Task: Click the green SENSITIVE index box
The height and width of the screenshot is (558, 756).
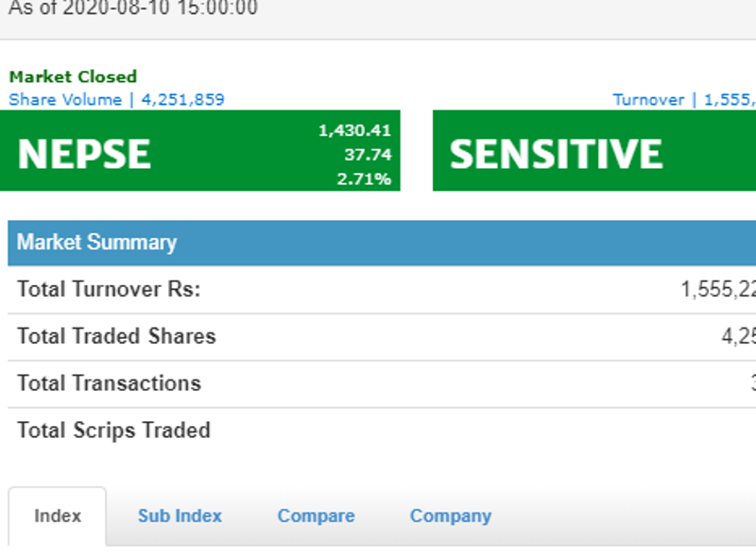Action: pos(594,151)
